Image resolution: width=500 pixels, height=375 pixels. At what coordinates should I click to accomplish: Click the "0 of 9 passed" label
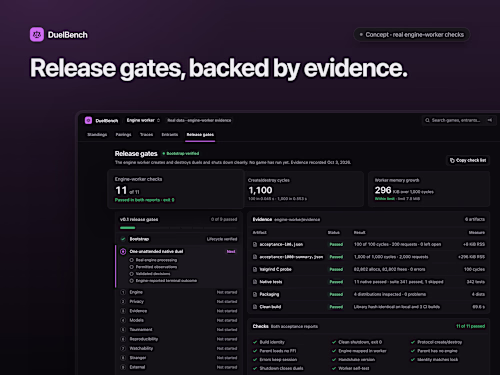(x=224, y=219)
